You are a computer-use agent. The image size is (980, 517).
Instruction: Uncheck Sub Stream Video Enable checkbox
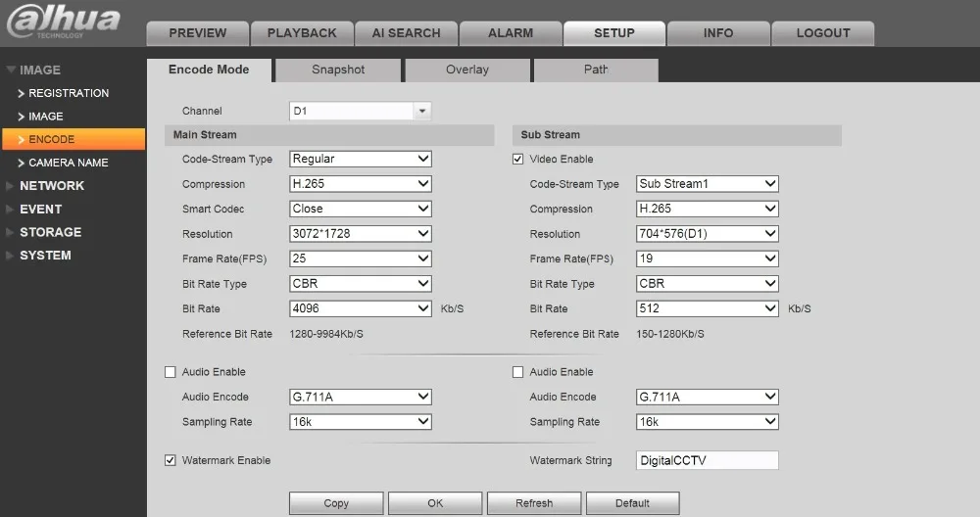pyautogui.click(x=517, y=160)
